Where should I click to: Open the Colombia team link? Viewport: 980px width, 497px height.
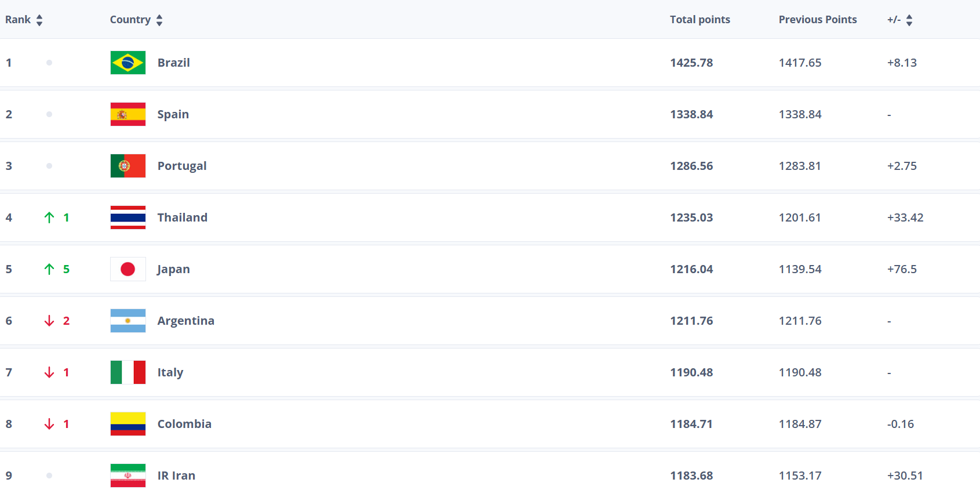click(184, 424)
